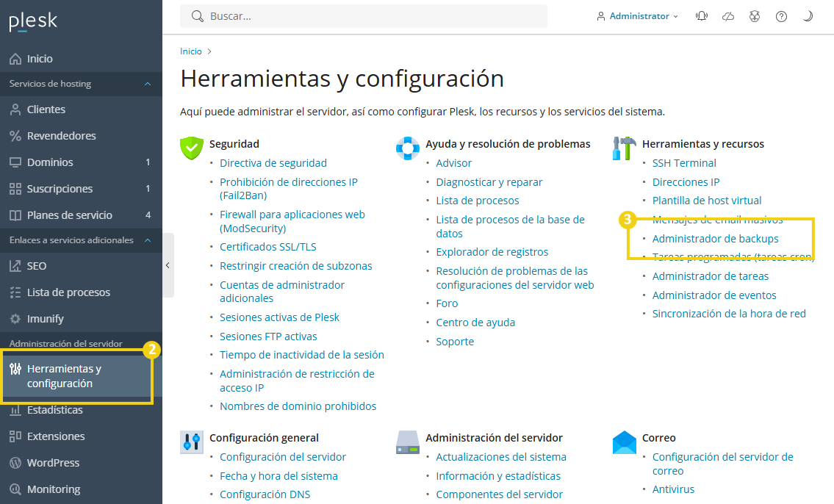Viewport: 834px width, 504px height.
Task: Click the Correo envelope icon
Action: tap(624, 441)
